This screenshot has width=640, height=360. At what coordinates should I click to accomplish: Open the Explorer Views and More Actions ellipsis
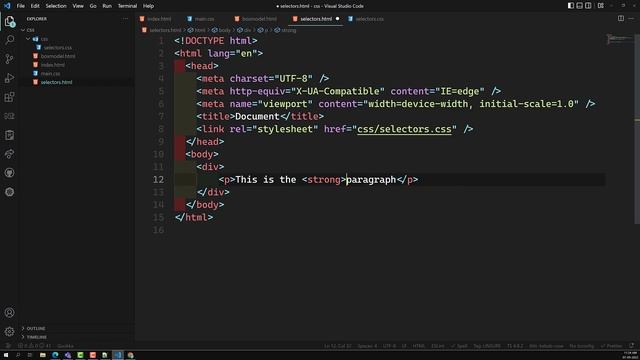click(125, 19)
